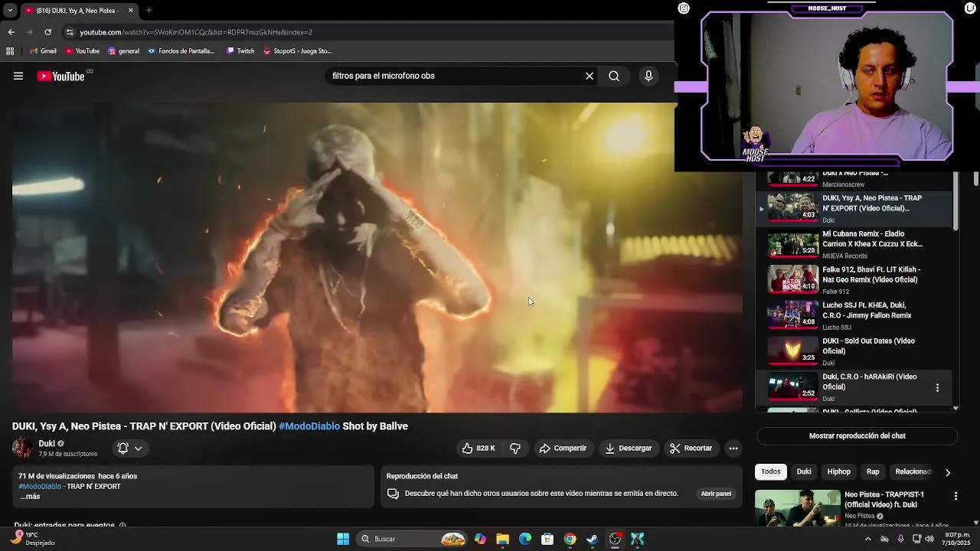Show hidden tray icons chevron
Screen dimensions: 980x551
(x=867, y=539)
